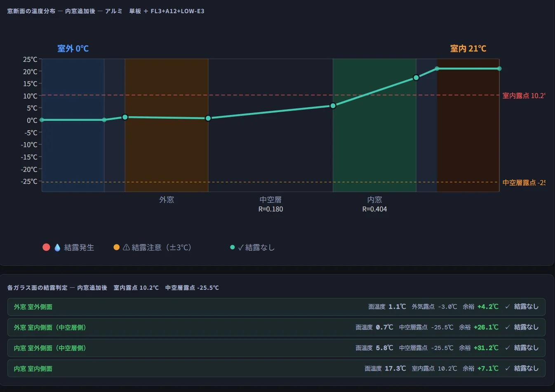Click the R=0.180 value

point(270,209)
